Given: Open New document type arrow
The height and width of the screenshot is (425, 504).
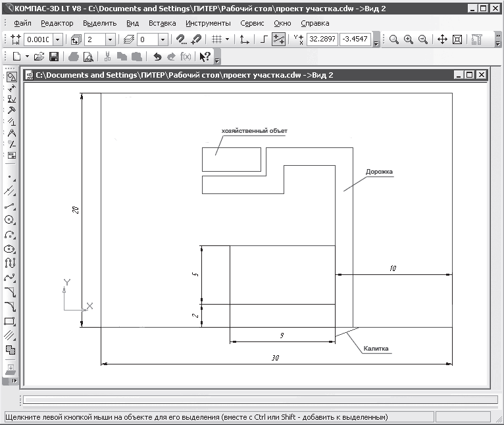Looking at the screenshot, I should click(28, 57).
